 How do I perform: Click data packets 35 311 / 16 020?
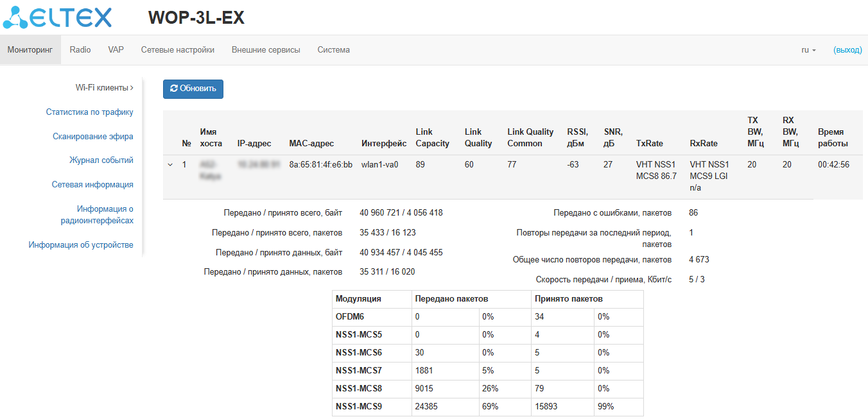pyautogui.click(x=387, y=272)
